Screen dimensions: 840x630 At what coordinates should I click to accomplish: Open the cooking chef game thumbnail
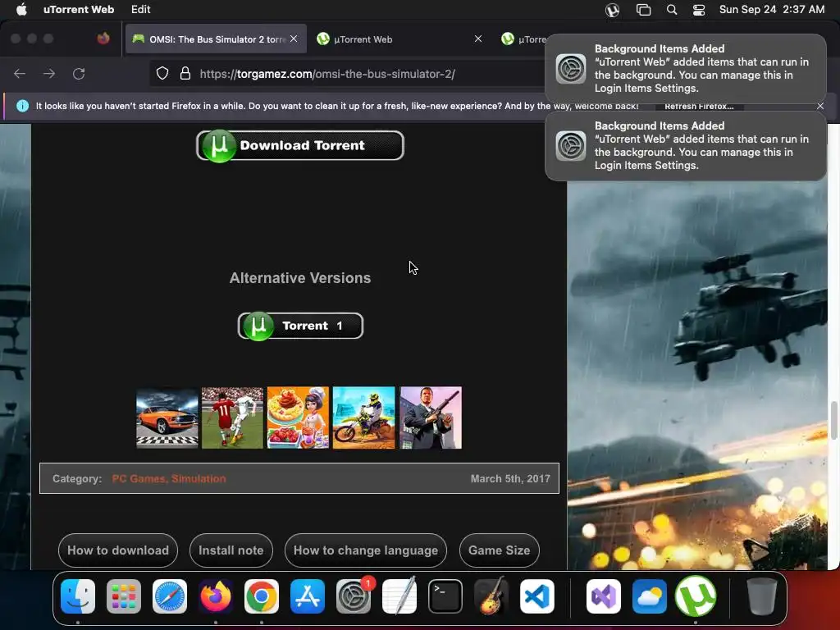tap(298, 418)
